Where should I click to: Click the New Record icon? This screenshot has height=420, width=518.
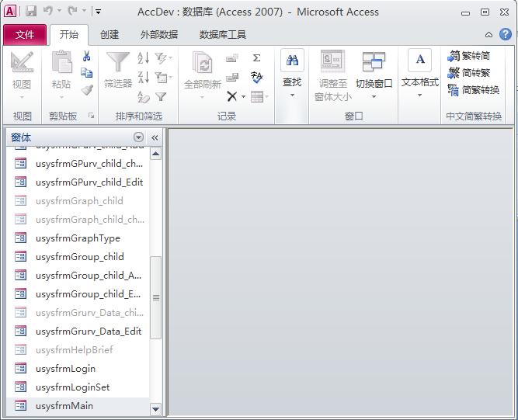click(x=232, y=58)
